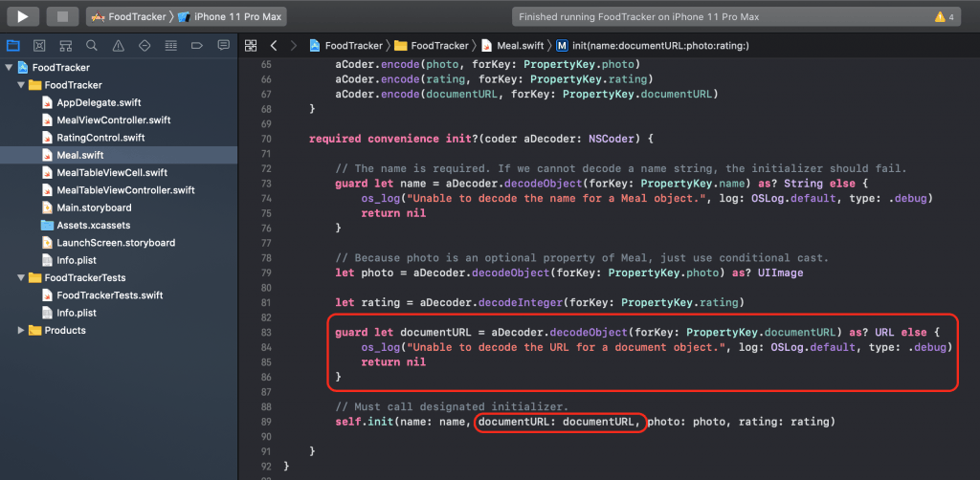
Task: Expand the Products group triangle
Action: click(x=21, y=330)
